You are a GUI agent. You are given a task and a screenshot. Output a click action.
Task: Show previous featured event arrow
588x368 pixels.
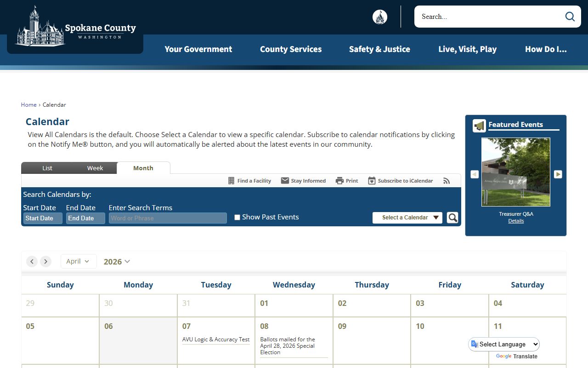click(475, 174)
